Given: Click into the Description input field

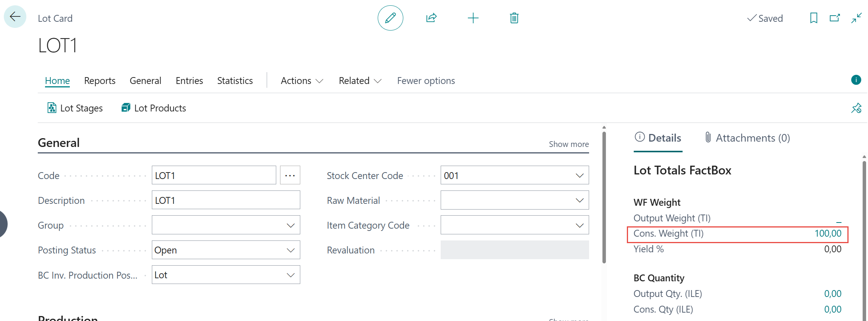Looking at the screenshot, I should (225, 200).
